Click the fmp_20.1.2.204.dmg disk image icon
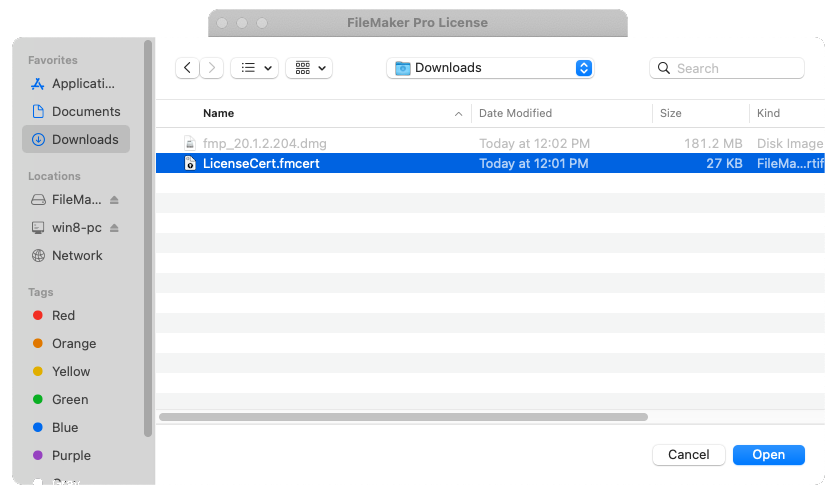837x499 pixels. (x=190, y=143)
